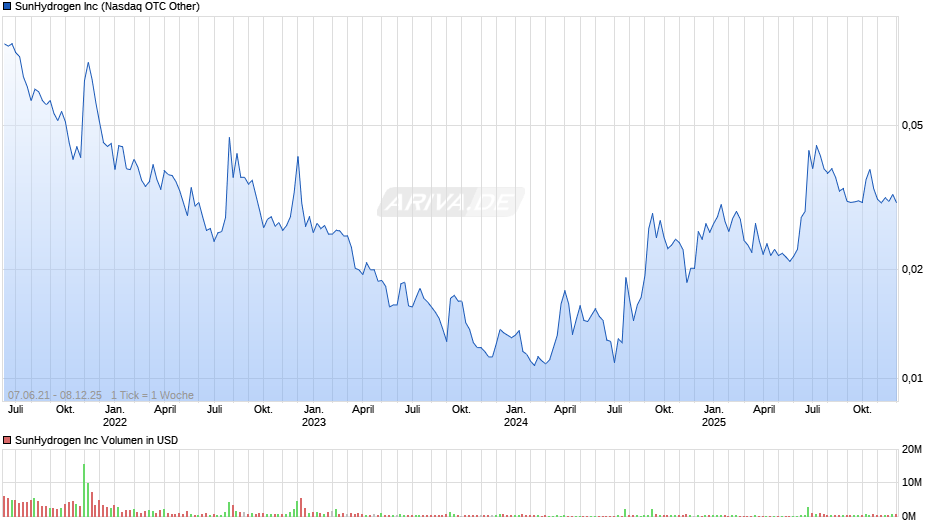Click the Jan. 2025 time axis label

pos(713,416)
